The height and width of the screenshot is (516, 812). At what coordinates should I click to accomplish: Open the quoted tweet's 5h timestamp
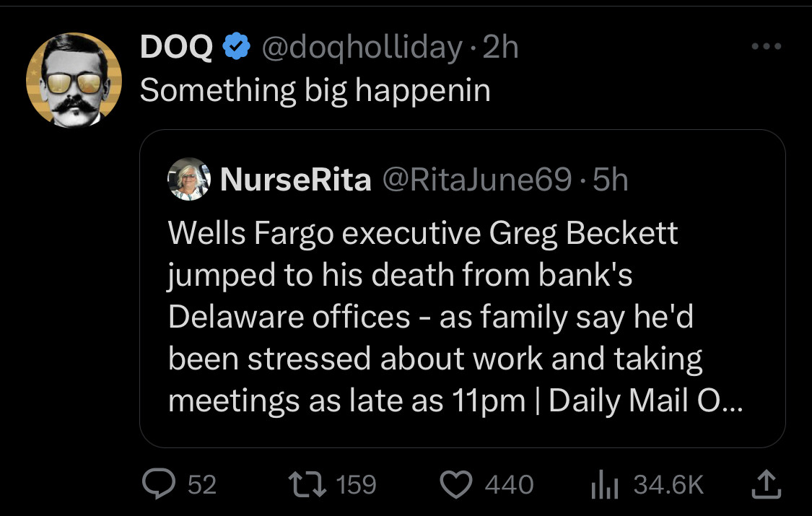pyautogui.click(x=610, y=180)
